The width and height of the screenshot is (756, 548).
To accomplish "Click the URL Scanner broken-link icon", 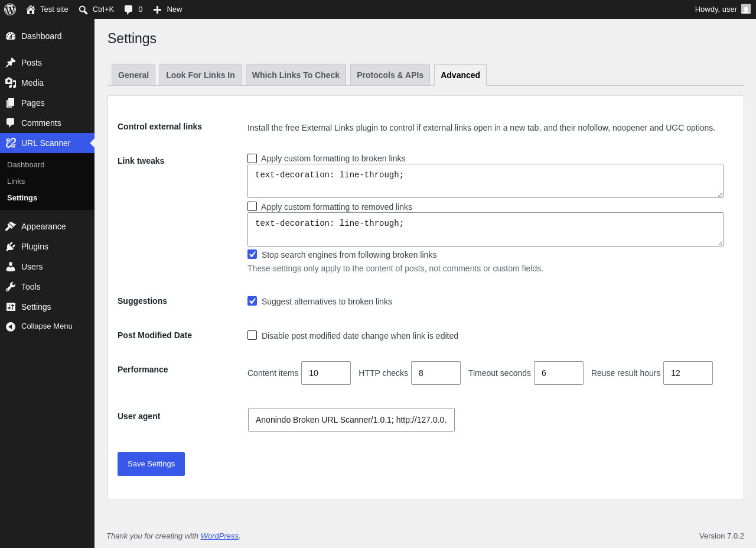I will tap(11, 143).
